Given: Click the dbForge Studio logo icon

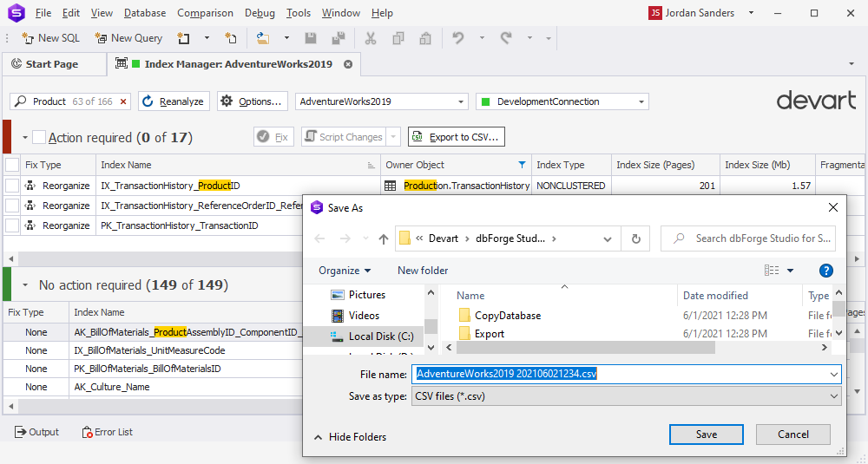Looking at the screenshot, I should (x=16, y=12).
